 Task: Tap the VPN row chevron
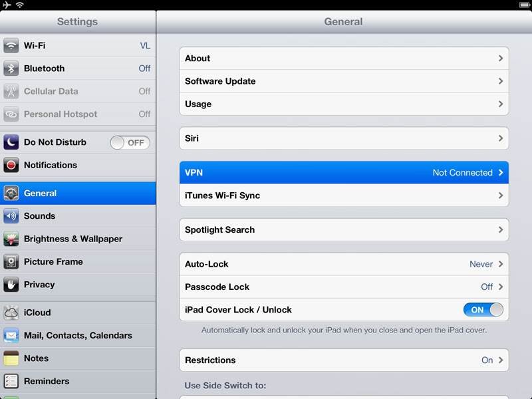501,172
